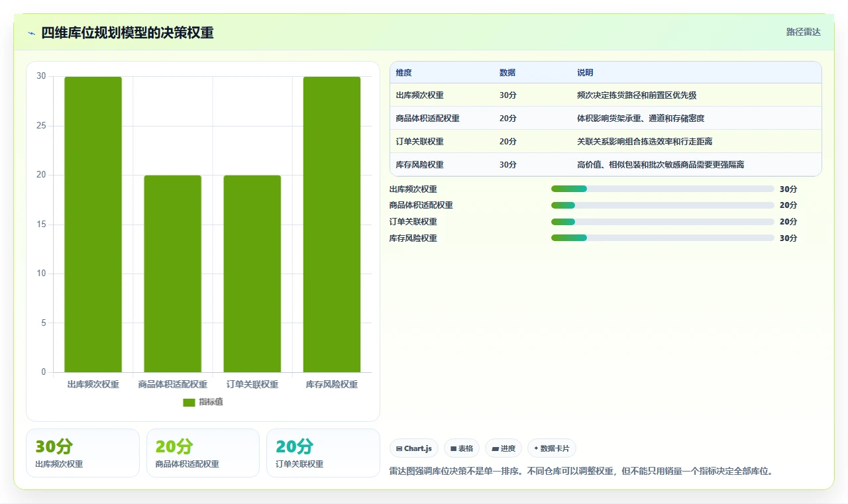848x504 pixels.
Task: Select the 进度 tag chip
Action: pyautogui.click(x=503, y=448)
